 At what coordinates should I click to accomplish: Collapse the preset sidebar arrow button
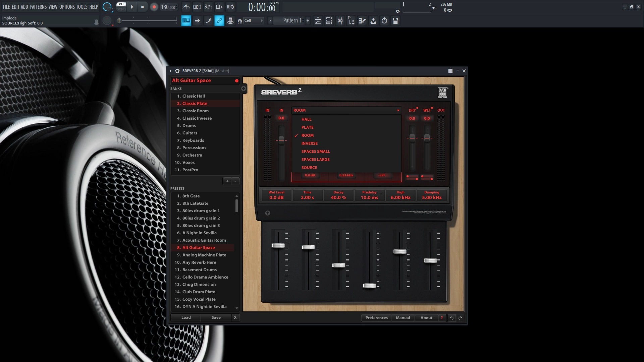(244, 89)
